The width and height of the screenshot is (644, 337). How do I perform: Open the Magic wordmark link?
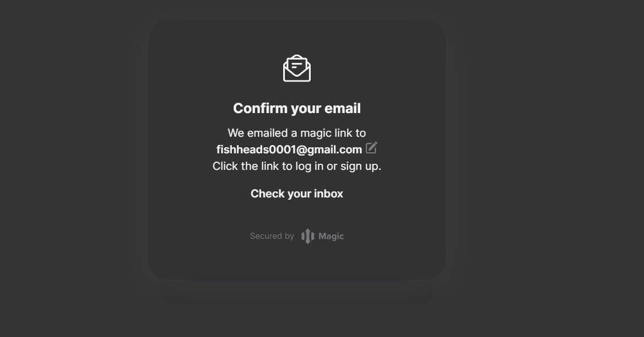click(331, 236)
